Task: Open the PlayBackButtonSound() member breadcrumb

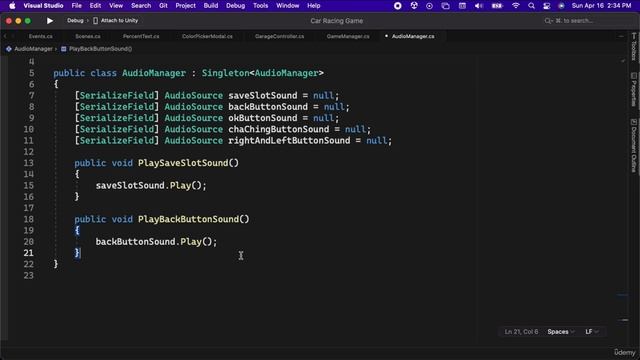Action: coord(96,49)
